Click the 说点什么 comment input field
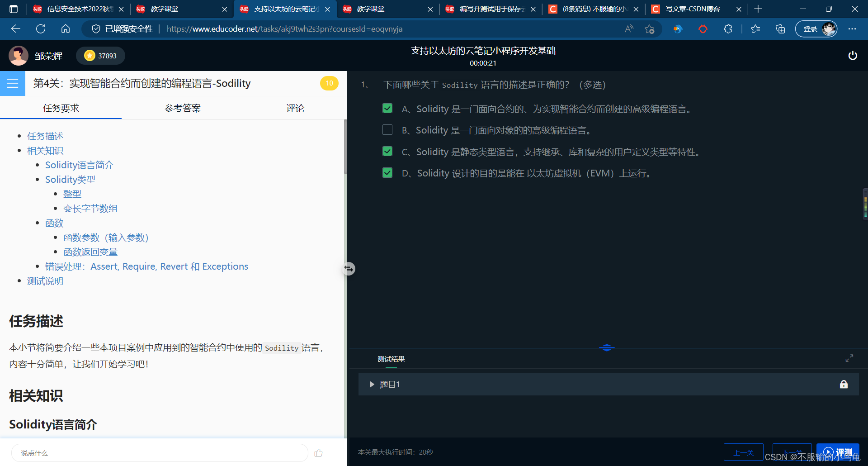The image size is (868, 466). (x=160, y=453)
